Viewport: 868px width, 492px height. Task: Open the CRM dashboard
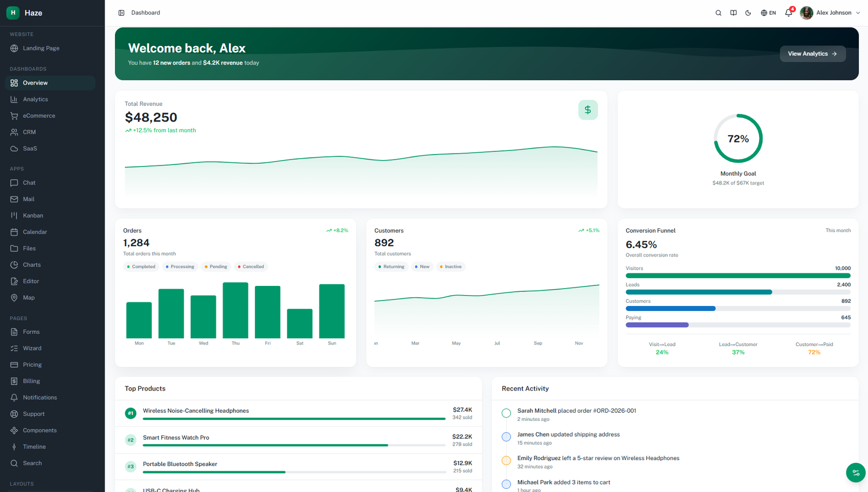50,132
